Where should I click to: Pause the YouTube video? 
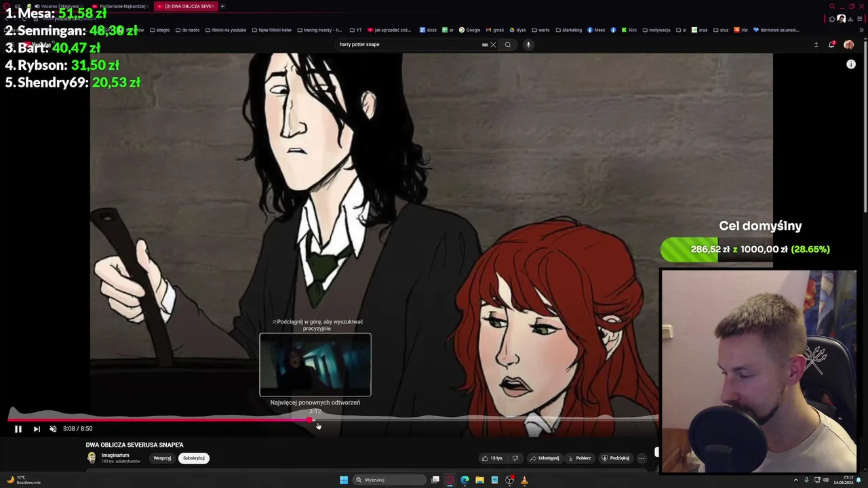click(x=18, y=428)
